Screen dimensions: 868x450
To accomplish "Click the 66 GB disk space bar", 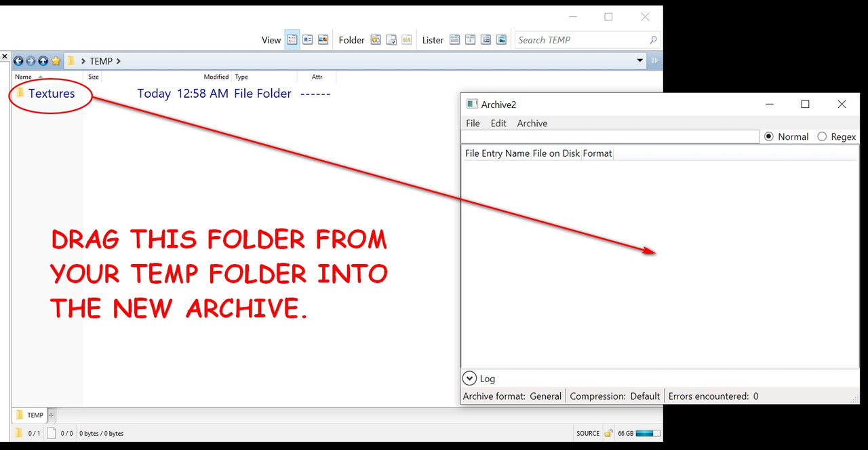I will point(648,433).
